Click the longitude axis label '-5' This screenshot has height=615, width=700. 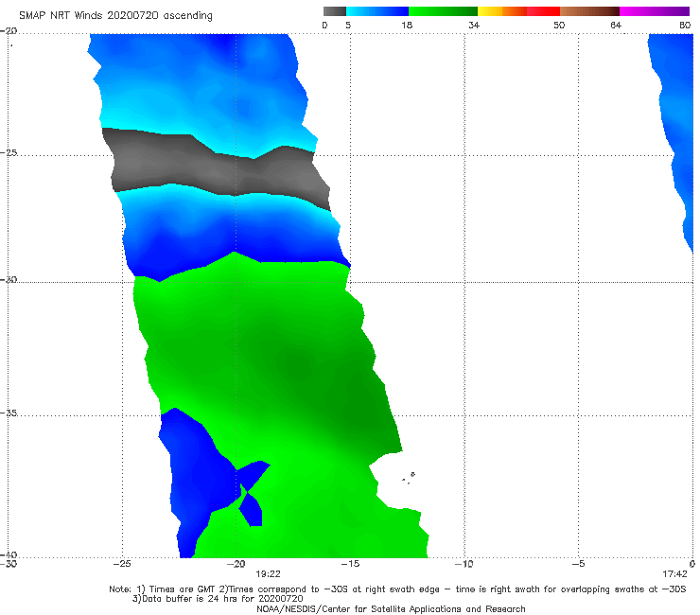click(x=578, y=564)
